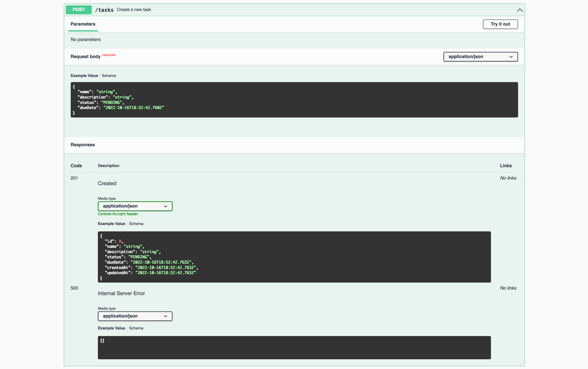This screenshot has height=369, width=588.
Task: Click the Parameters section header
Action: 83,24
